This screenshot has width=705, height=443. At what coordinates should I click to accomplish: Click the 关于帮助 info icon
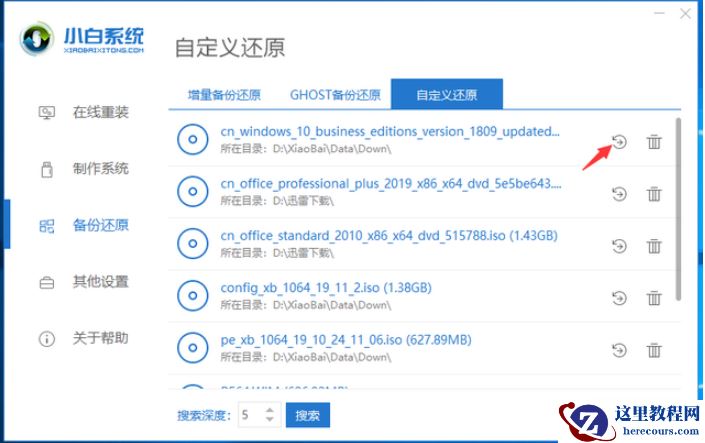pos(47,339)
